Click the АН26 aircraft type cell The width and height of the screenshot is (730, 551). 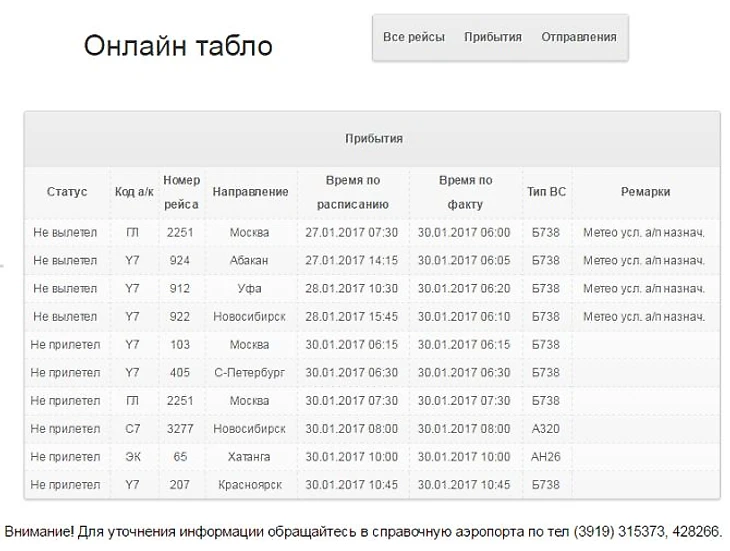pos(546,457)
